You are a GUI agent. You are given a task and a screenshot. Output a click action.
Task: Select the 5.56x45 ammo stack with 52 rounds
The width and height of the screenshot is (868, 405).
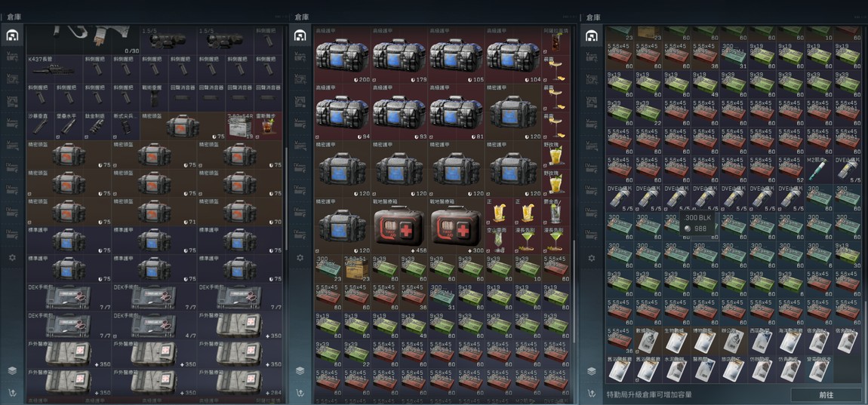tap(790, 170)
